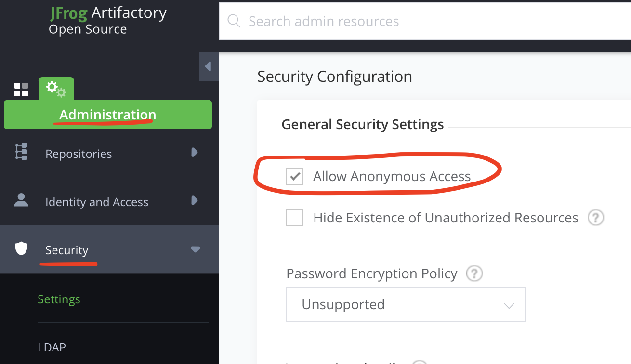Open help for Hide Existence of Unauthorized Resources
The image size is (631, 364).
point(596,218)
